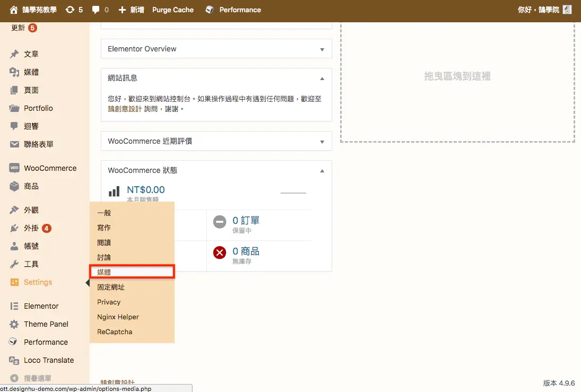Click the plug icon beside 外掛
The image size is (581, 392).
[x=14, y=228]
